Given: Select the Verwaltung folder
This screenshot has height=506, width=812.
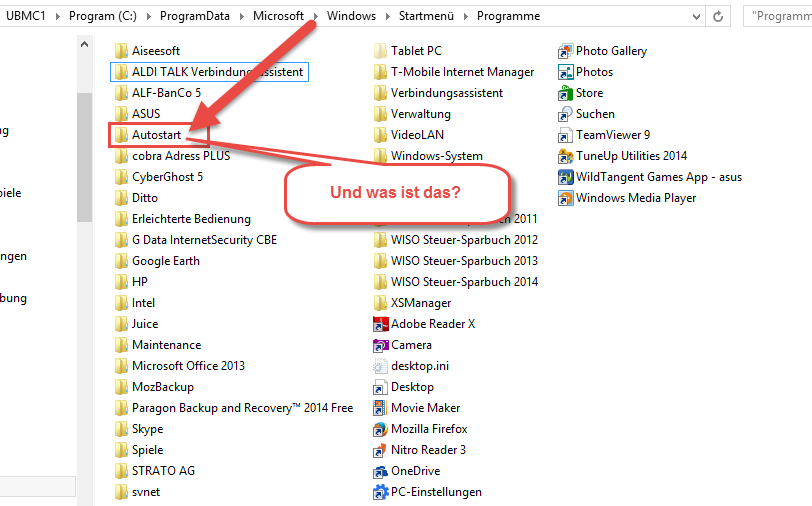Looking at the screenshot, I should pos(412,114).
